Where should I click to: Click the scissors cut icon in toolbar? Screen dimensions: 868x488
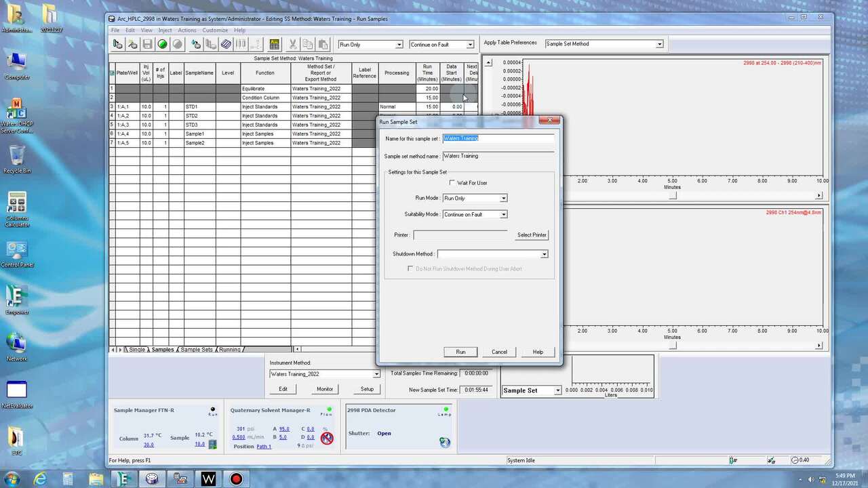point(292,44)
